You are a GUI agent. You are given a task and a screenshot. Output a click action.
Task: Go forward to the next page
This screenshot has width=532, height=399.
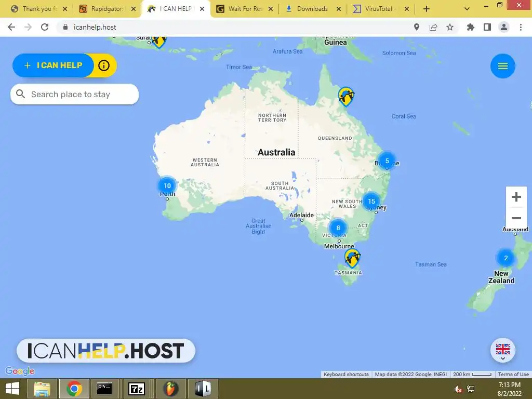[28, 27]
